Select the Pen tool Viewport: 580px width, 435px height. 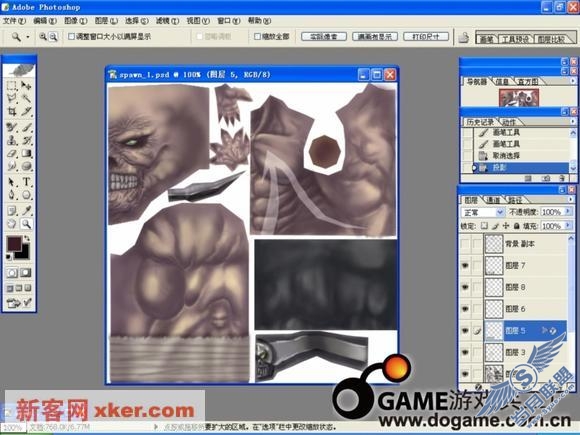pos(12,194)
